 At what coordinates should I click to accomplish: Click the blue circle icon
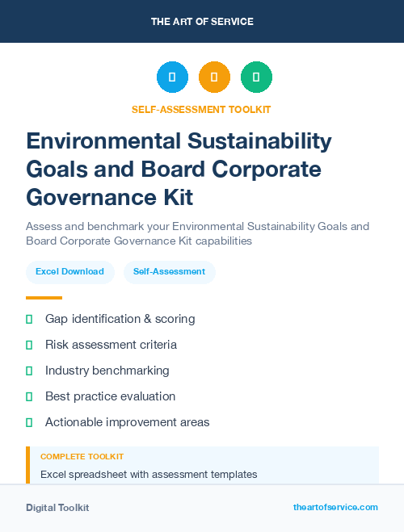(172, 77)
